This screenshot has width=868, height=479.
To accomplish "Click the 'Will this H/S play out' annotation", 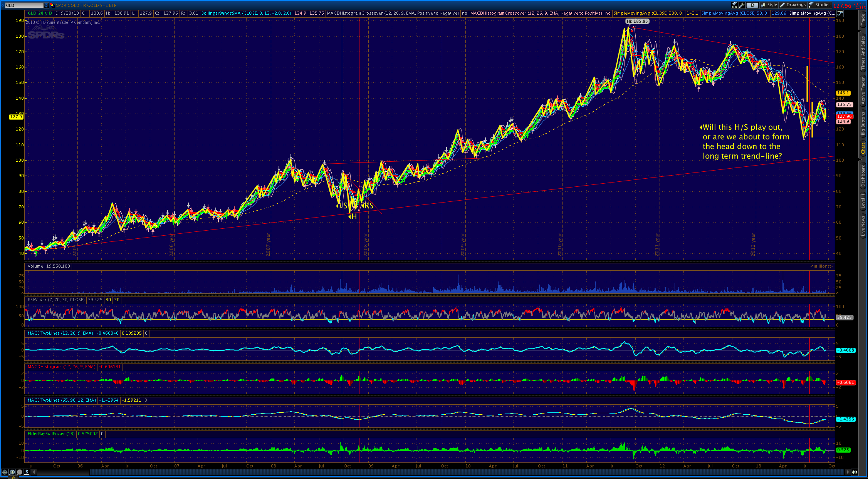I will pyautogui.click(x=744, y=141).
